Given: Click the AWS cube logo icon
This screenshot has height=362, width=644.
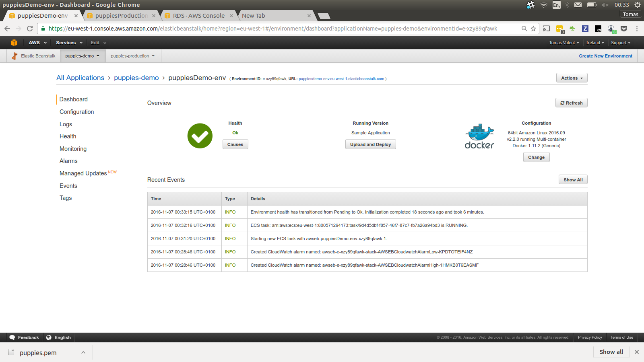Looking at the screenshot, I should tap(14, 43).
